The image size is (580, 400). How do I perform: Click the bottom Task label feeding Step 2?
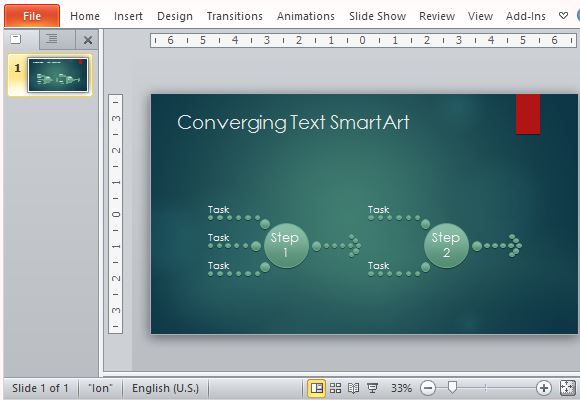378,266
